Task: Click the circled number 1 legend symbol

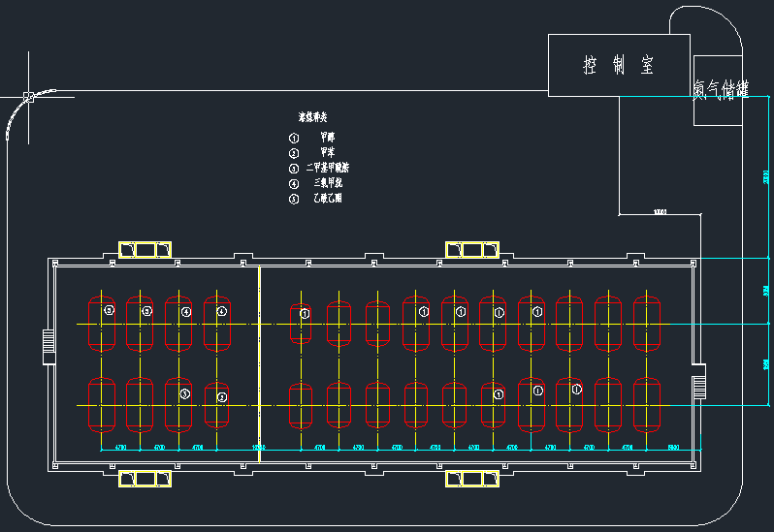Action: pyautogui.click(x=294, y=138)
